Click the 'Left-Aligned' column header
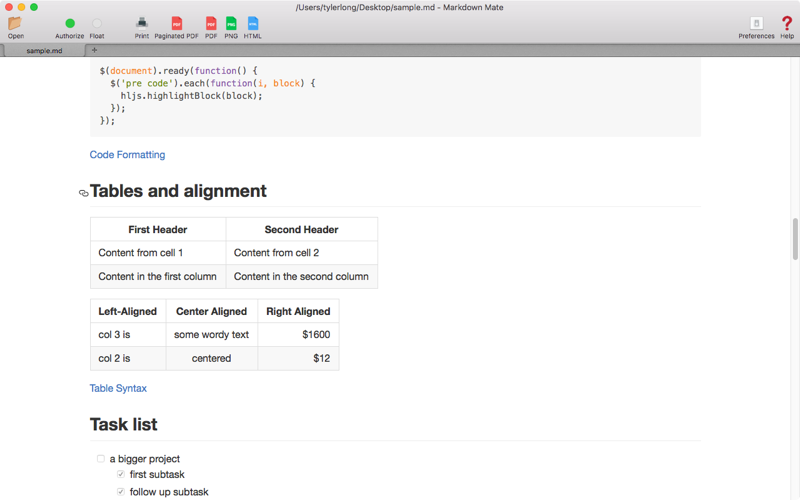Screen dimensions: 800x500 128,311
